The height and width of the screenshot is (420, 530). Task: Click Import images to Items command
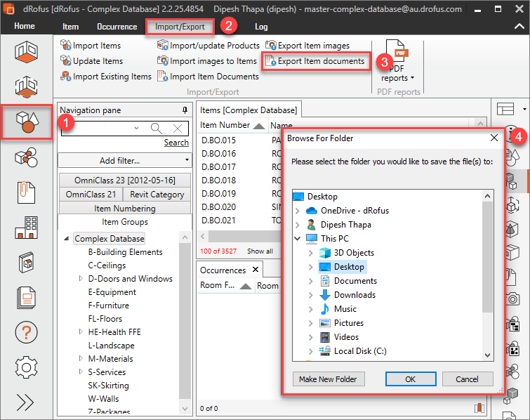[x=207, y=61]
